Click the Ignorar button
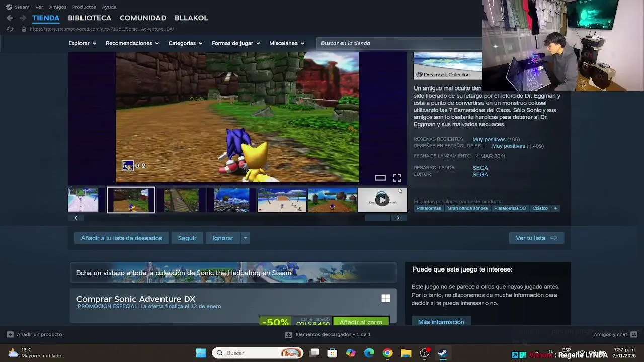 click(x=223, y=238)
